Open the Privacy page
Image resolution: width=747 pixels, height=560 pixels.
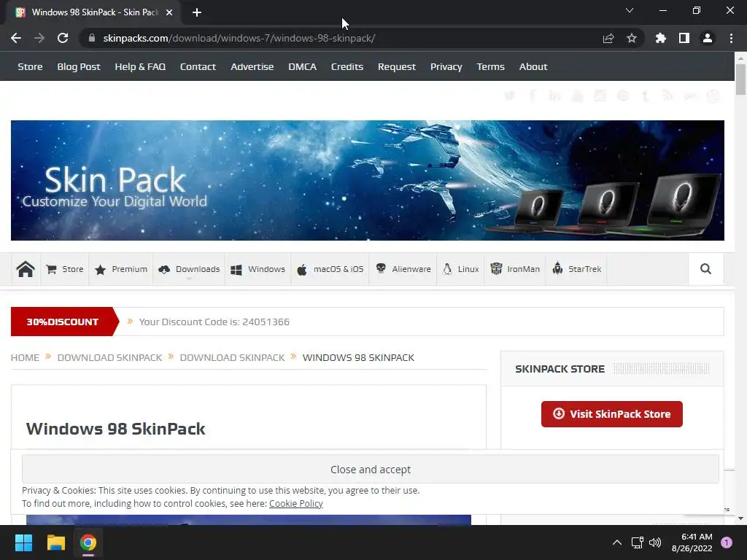pyautogui.click(x=446, y=66)
